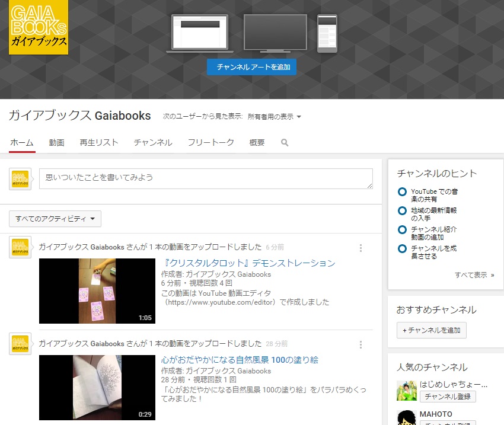Image resolution: width=504 pixels, height=425 pixels.
Task: Click 作成者 Gaiabooks under クリスタルタロット video
Action: tap(216, 274)
